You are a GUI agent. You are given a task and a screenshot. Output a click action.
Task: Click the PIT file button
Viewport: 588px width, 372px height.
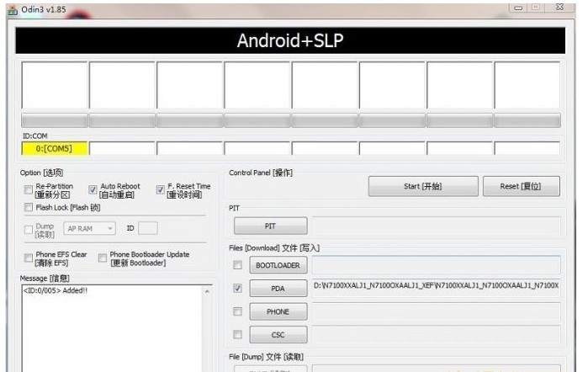[x=270, y=226]
